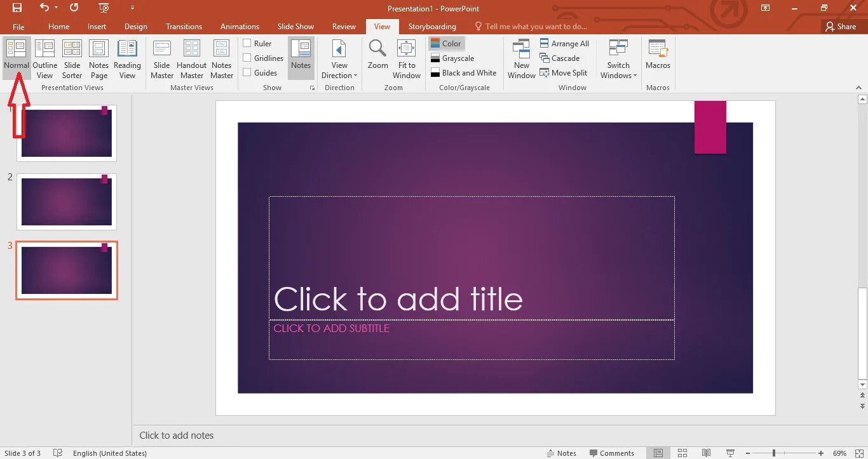Viewport: 868px width, 459px height.
Task: Click the zoom slider handle
Action: click(773, 453)
